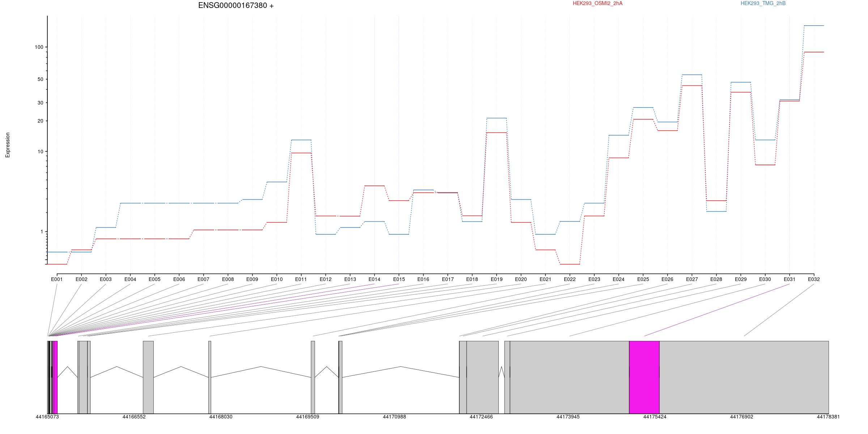868x434 pixels.
Task: Click genomic coordinate 44169509
Action: pyautogui.click(x=308, y=417)
